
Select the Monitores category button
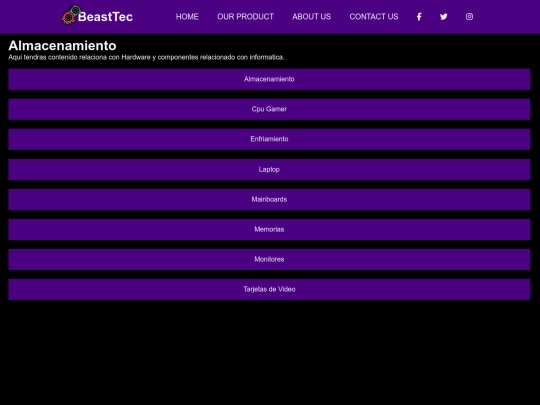269,259
